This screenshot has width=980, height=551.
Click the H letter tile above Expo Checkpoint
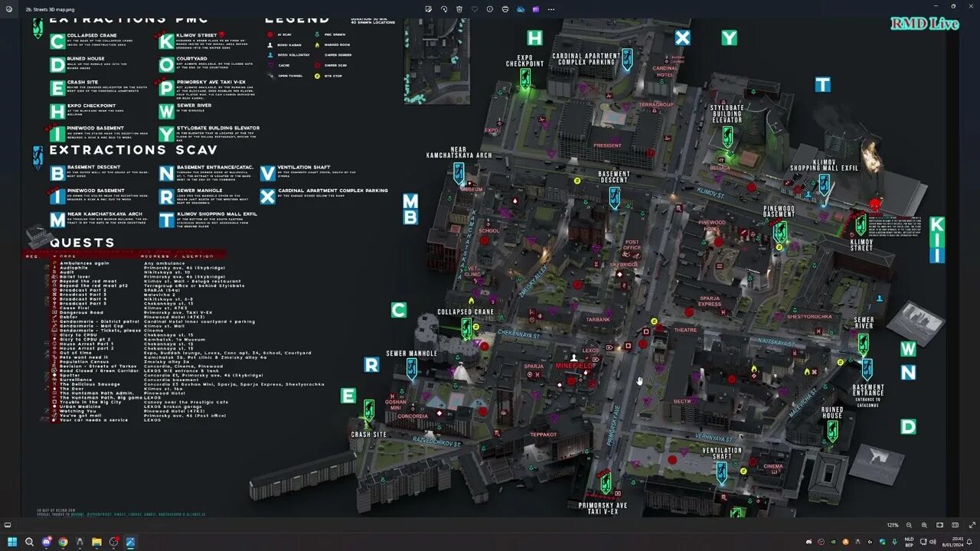(534, 38)
